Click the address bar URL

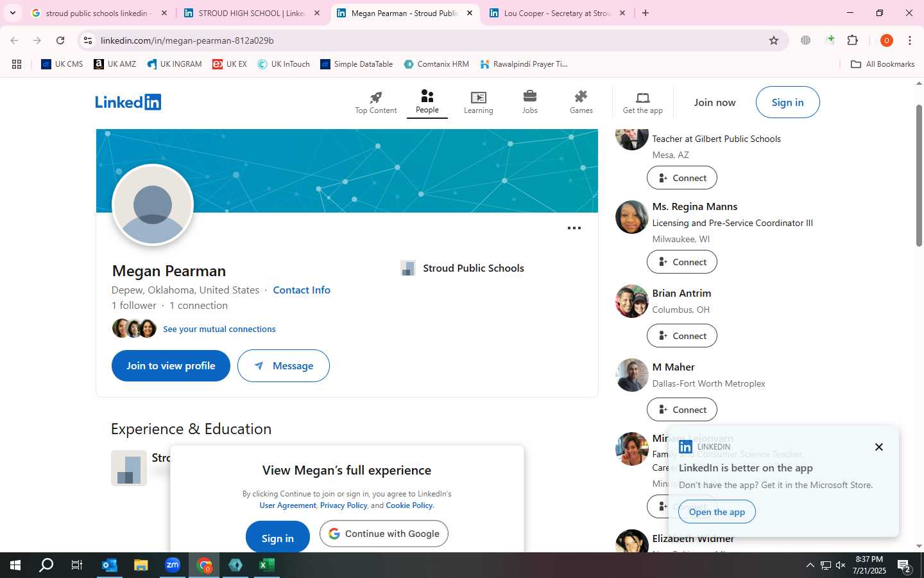(x=187, y=40)
